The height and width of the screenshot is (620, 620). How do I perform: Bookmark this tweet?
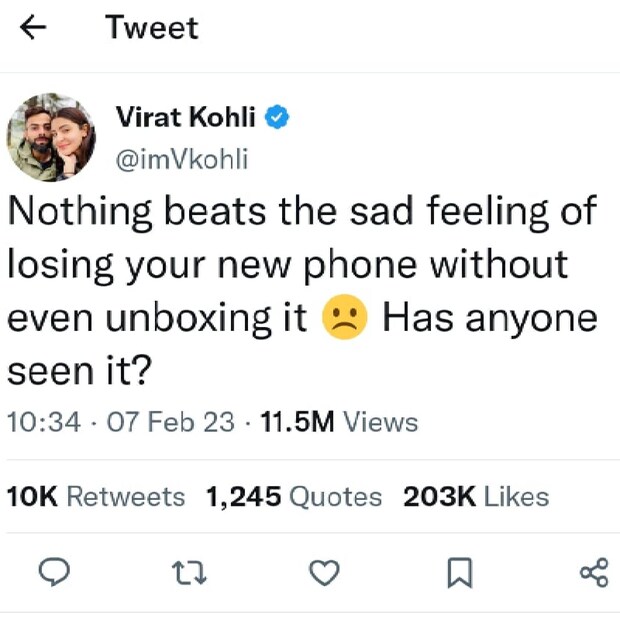tap(458, 572)
